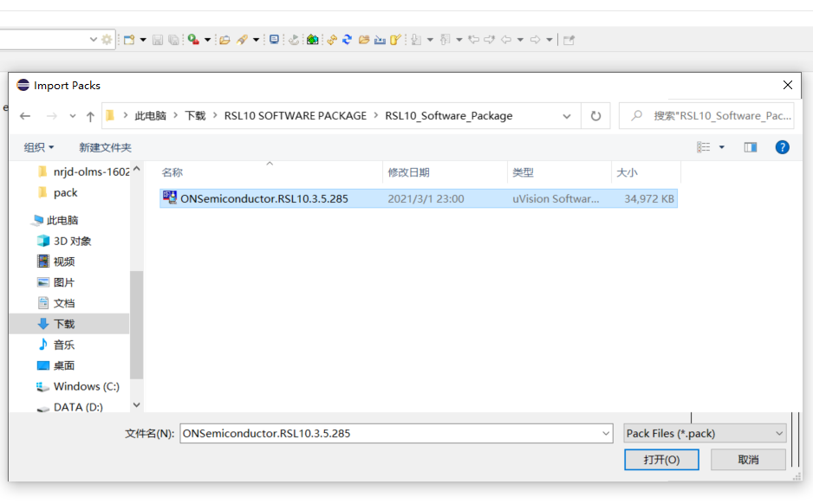Click the New wizard icon in Eclipse toolbar
Image resolution: width=813 pixels, height=504 pixels.
[129, 40]
